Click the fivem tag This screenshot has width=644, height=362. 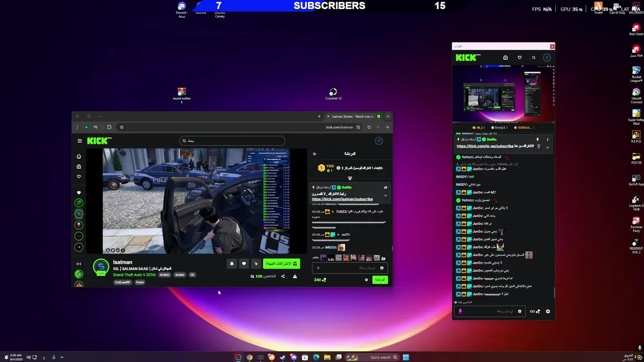click(x=140, y=282)
